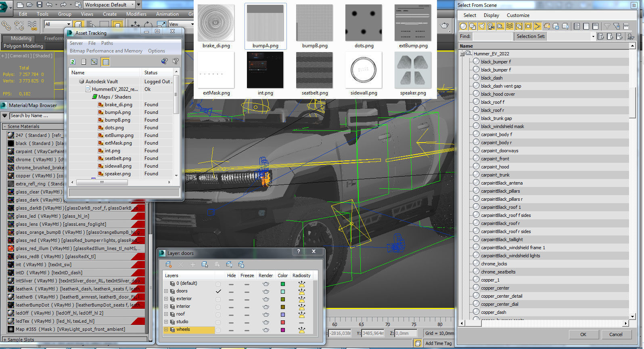Screen dimensions: 644x349
Task: Toggle the lights display filter
Action: pyautogui.click(x=482, y=26)
